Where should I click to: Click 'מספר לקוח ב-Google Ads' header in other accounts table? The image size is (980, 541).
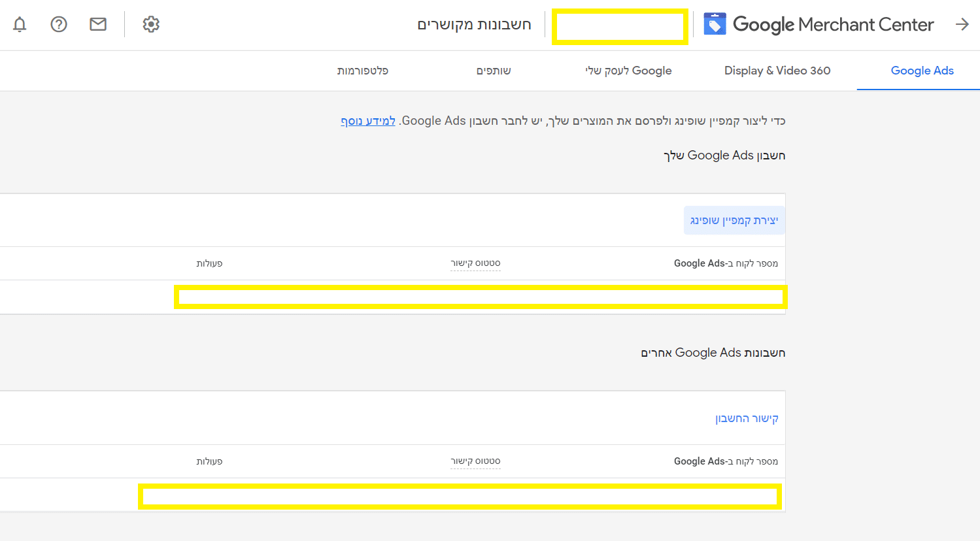726,461
